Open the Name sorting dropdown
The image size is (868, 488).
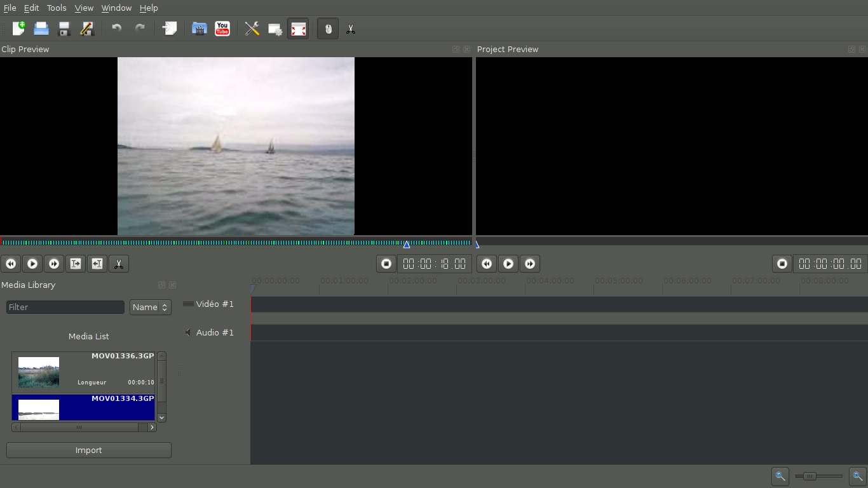[x=150, y=307]
